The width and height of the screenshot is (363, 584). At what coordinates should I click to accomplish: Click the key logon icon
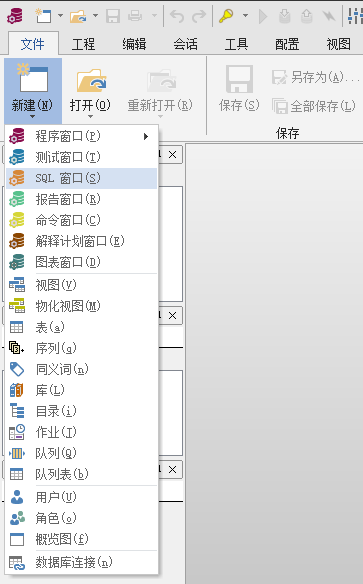pyautogui.click(x=226, y=16)
